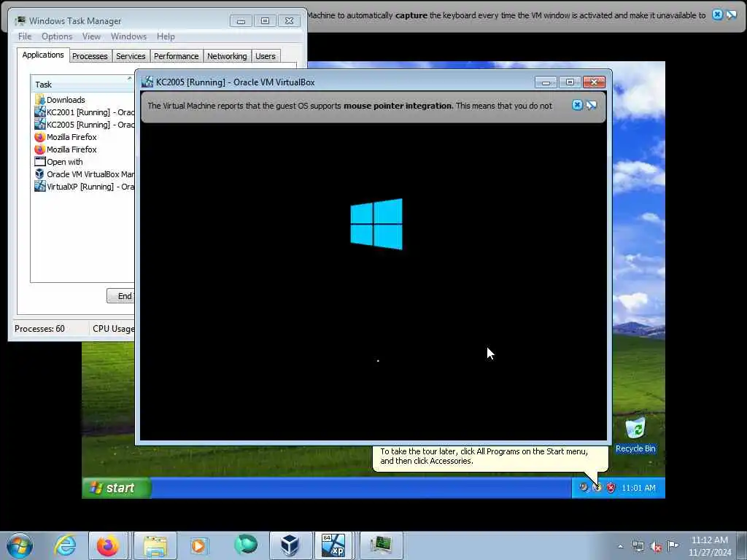This screenshot has height=560, width=747.
Task: Maximize the KC2005 VirtualBox window
Action: [x=569, y=82]
